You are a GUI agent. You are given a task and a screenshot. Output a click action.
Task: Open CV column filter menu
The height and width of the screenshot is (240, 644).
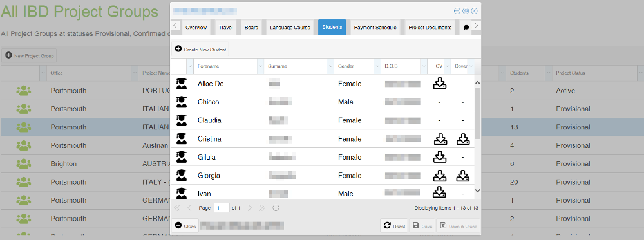point(447,66)
